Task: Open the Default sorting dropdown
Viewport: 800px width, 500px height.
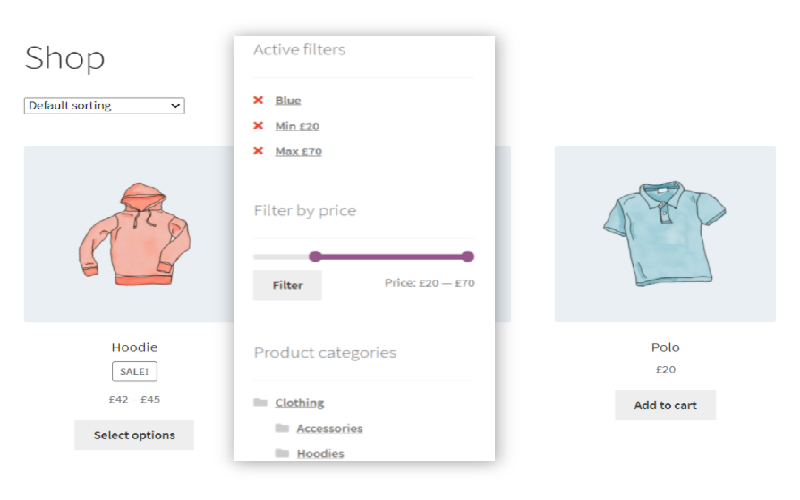Action: [x=104, y=105]
